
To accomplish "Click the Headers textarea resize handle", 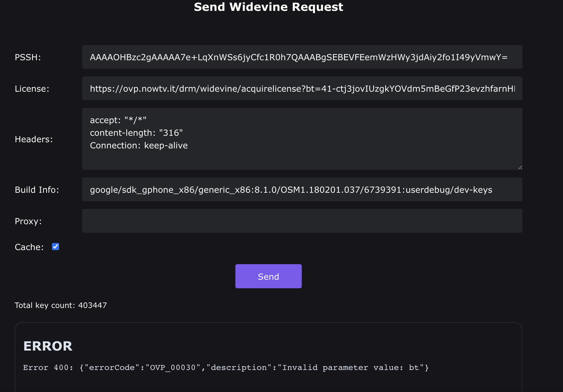I will coord(520,167).
